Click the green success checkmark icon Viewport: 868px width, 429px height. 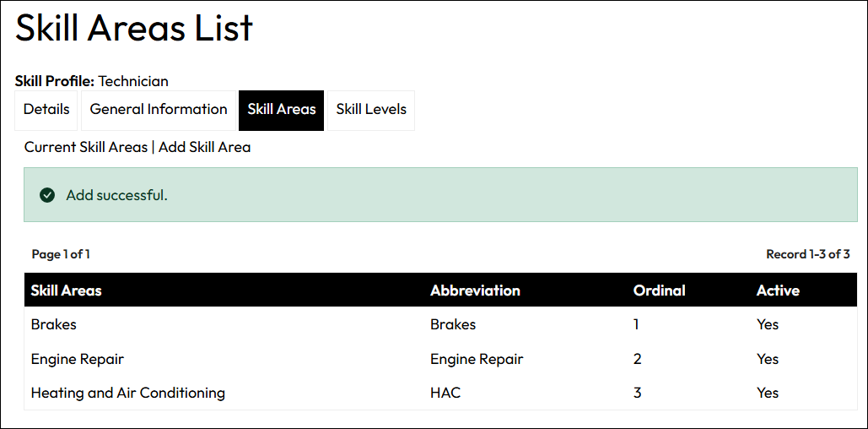pos(47,195)
